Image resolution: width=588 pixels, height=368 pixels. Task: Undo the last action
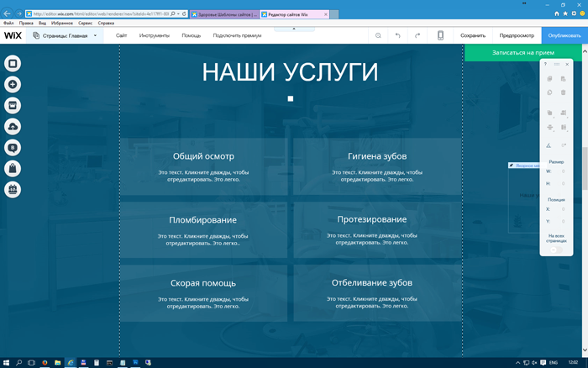pos(397,35)
